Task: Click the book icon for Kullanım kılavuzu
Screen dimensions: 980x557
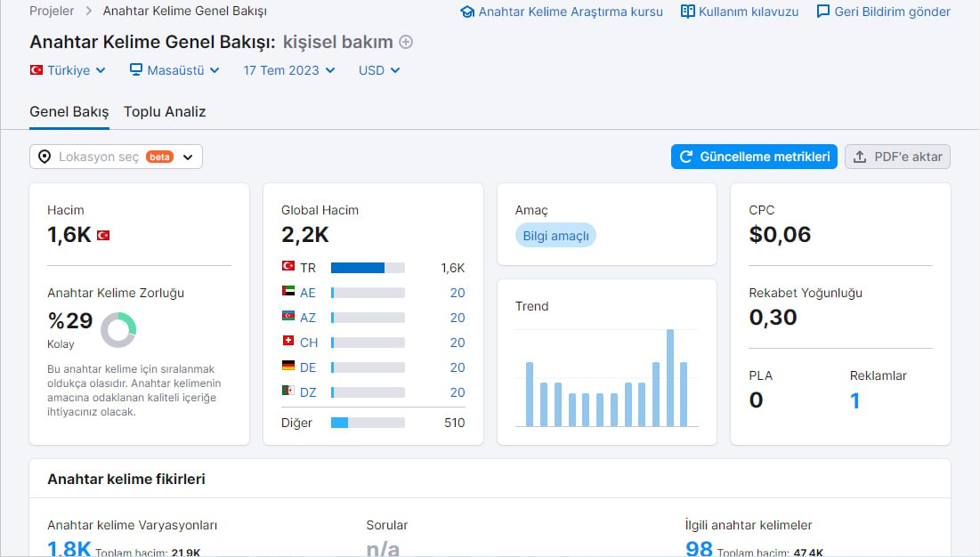Action: click(x=687, y=12)
